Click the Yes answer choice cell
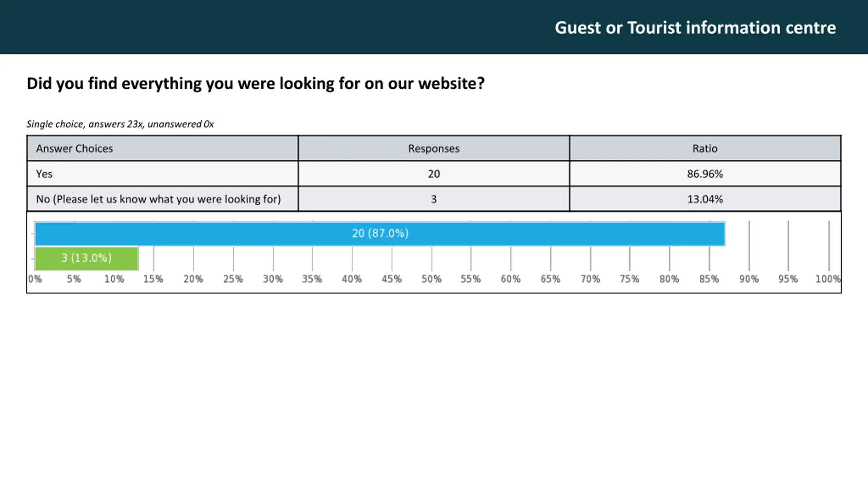Screen dimensions: 868x488 click(163, 174)
